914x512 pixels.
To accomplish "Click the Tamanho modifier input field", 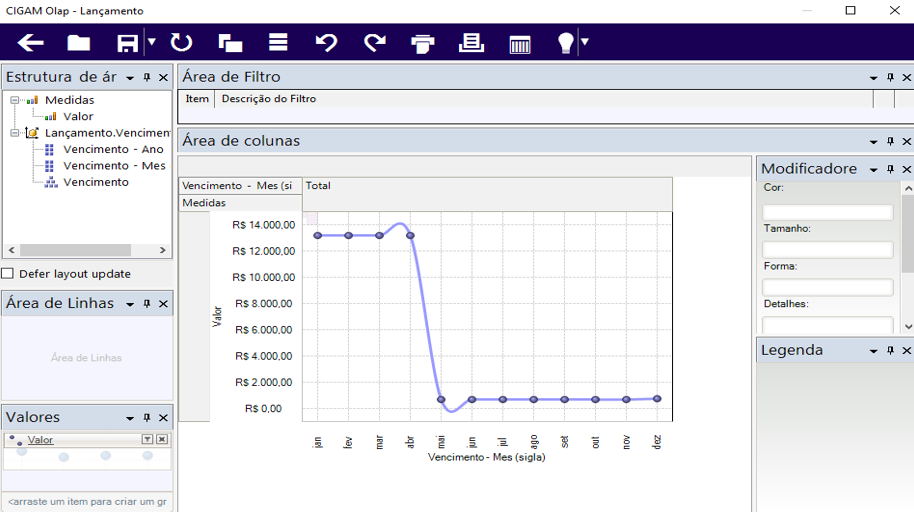I will (828, 250).
